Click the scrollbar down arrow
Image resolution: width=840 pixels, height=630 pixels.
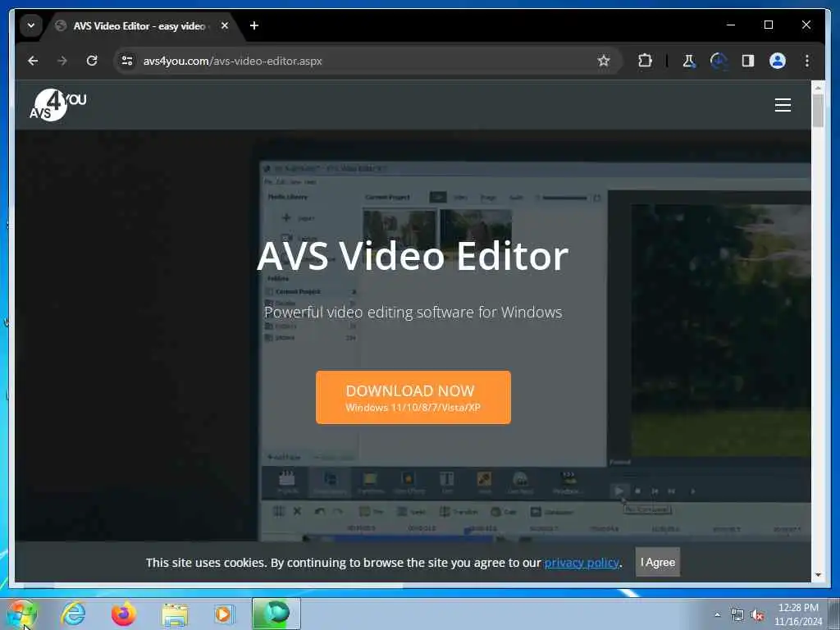818,575
